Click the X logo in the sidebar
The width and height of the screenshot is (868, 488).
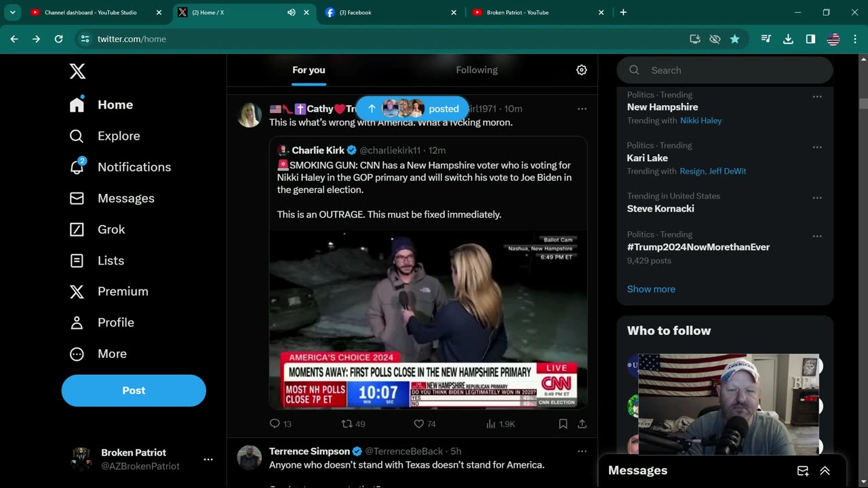click(77, 71)
